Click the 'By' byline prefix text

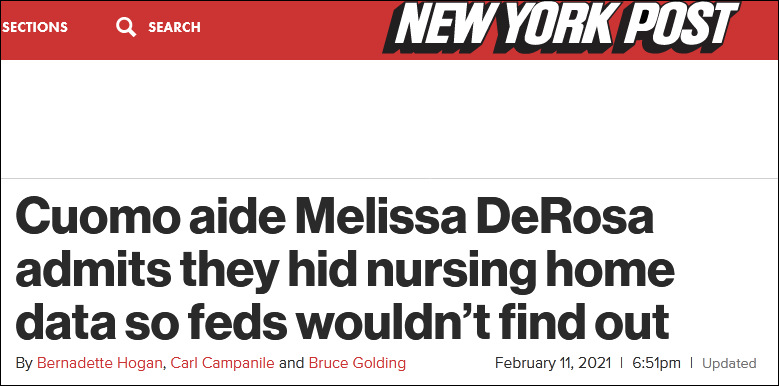(x=23, y=364)
